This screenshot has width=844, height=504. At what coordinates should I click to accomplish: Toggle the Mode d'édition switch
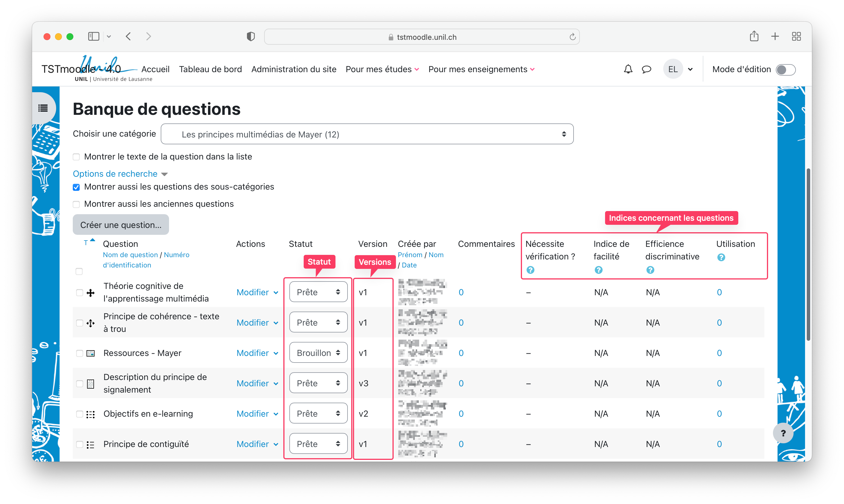(x=786, y=70)
